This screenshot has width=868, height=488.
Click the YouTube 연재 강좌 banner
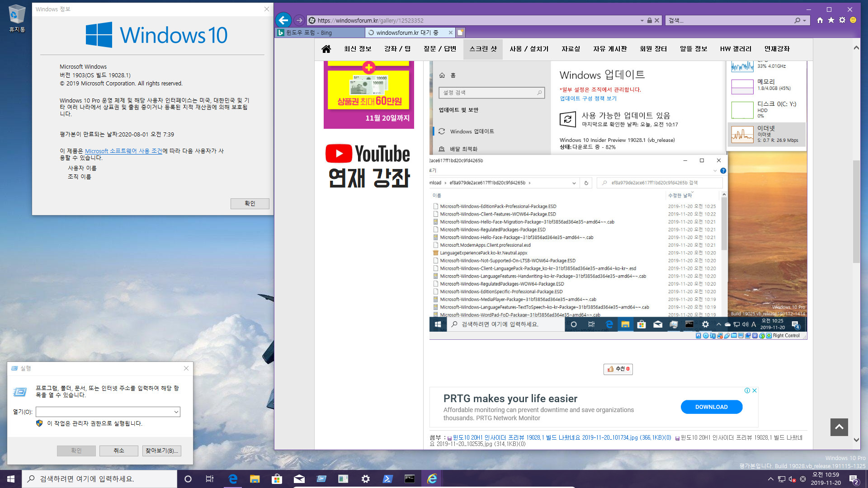click(368, 165)
